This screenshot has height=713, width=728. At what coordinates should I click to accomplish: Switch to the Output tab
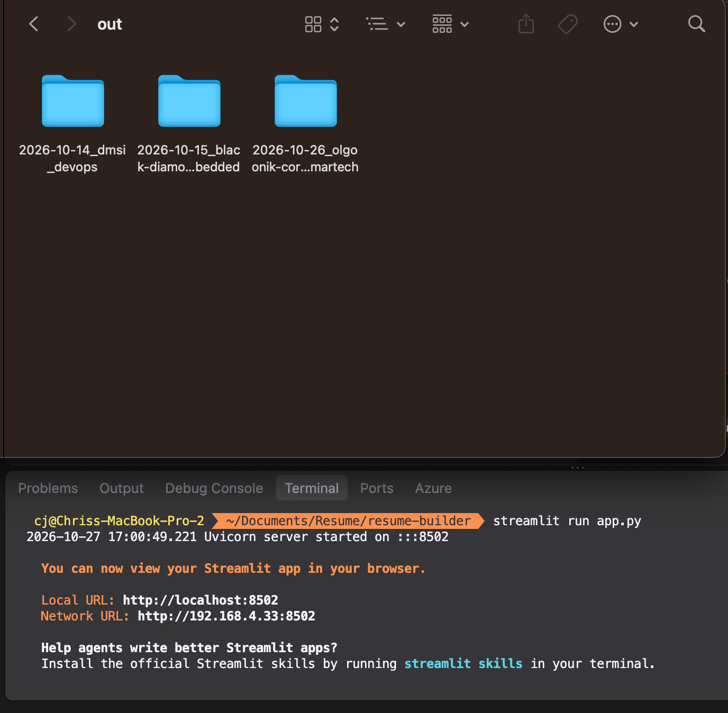coord(122,488)
